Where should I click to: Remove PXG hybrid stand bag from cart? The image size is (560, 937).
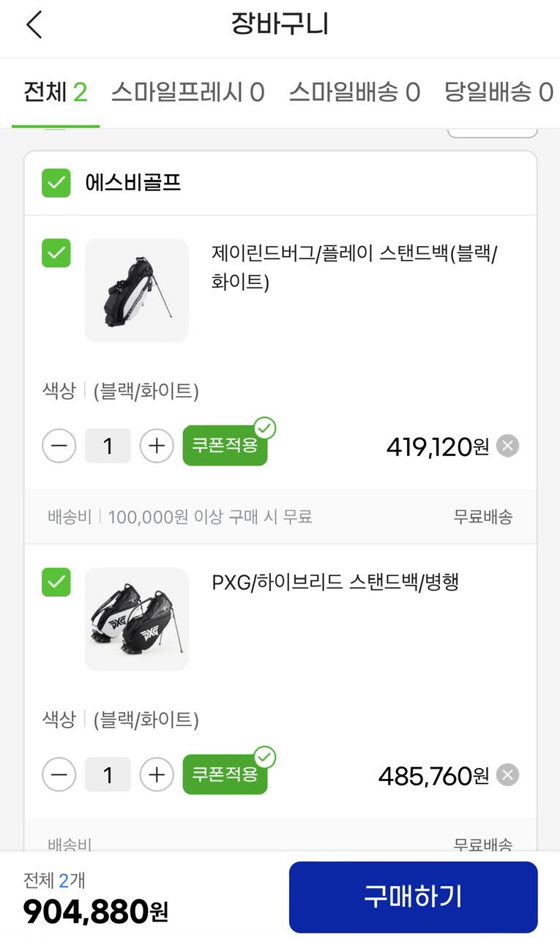tap(507, 774)
